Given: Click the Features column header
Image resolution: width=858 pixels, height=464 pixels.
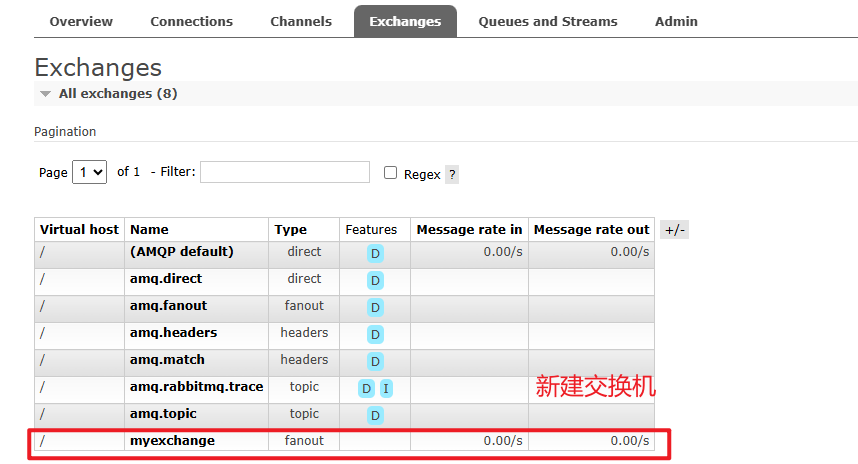Looking at the screenshot, I should [x=371, y=229].
